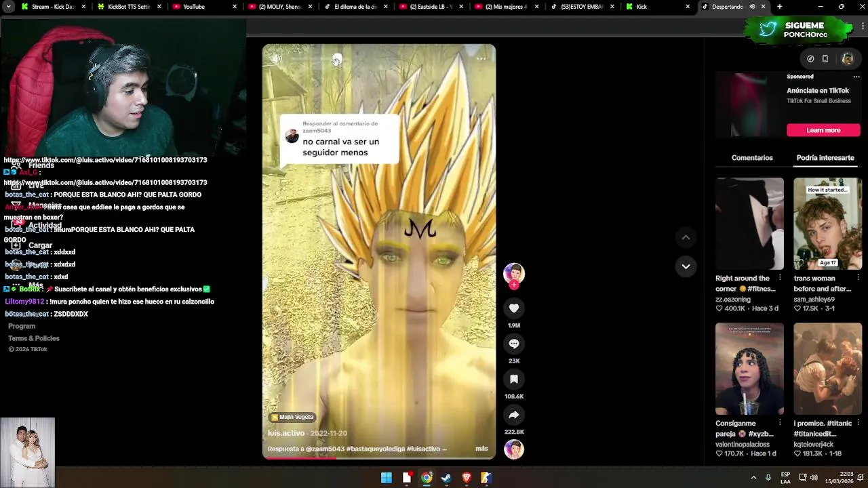Open the Sponsored ad three-dot menu

(856, 77)
